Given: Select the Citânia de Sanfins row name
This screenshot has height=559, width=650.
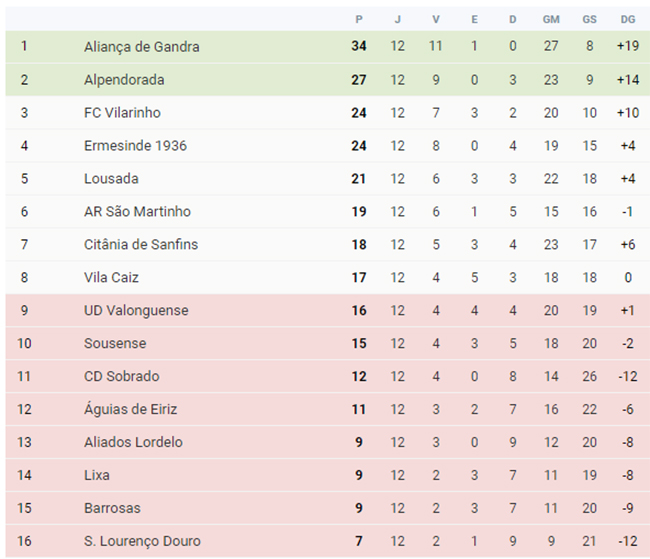Looking at the screenshot, I should (x=141, y=244).
